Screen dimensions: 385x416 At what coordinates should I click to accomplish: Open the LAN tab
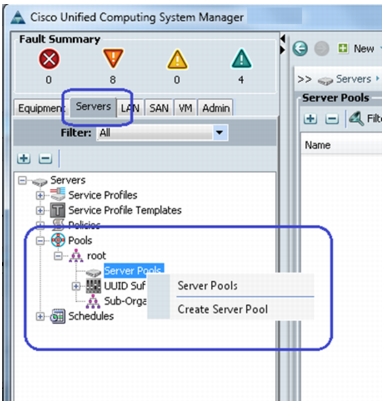(x=131, y=108)
